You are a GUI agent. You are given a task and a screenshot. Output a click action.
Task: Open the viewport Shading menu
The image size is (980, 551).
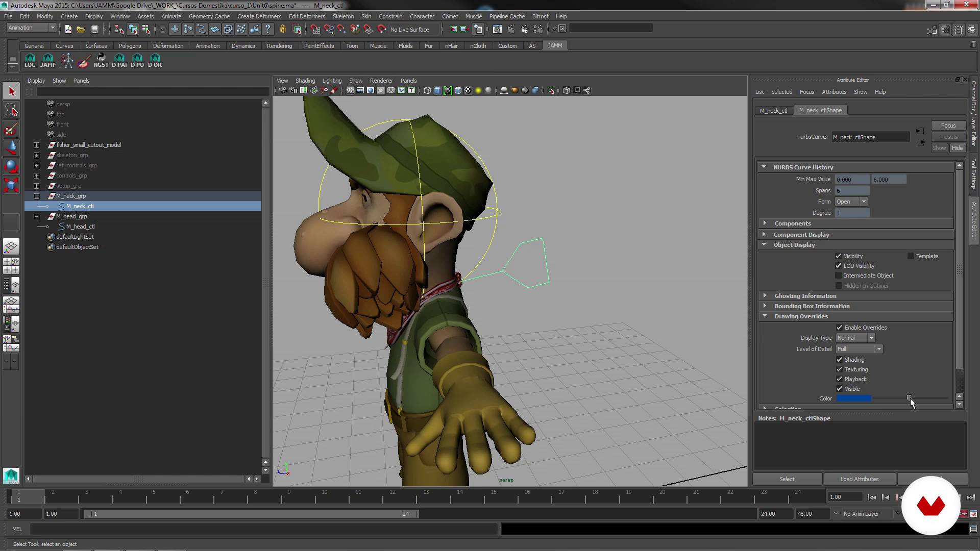tap(305, 81)
